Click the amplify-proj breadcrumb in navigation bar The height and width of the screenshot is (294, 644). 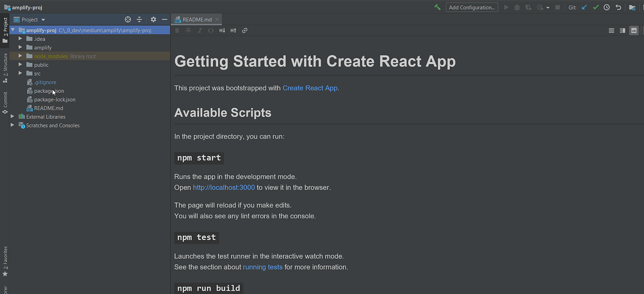pyautogui.click(x=23, y=8)
